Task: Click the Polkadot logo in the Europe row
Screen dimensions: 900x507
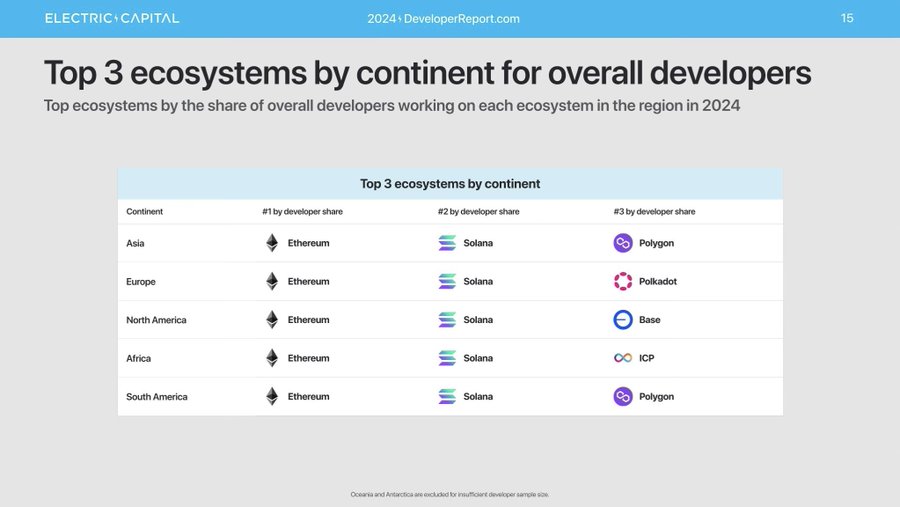Action: 623,281
